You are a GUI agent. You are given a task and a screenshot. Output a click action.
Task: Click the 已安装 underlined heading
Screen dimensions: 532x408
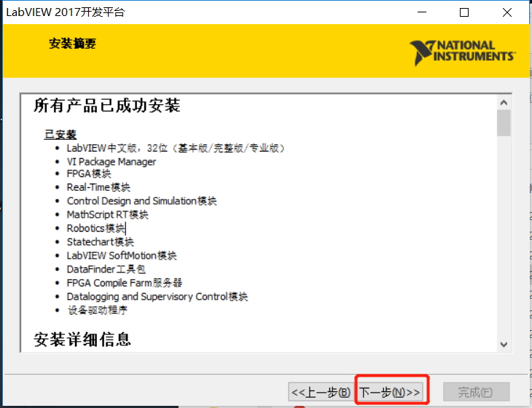pos(60,134)
